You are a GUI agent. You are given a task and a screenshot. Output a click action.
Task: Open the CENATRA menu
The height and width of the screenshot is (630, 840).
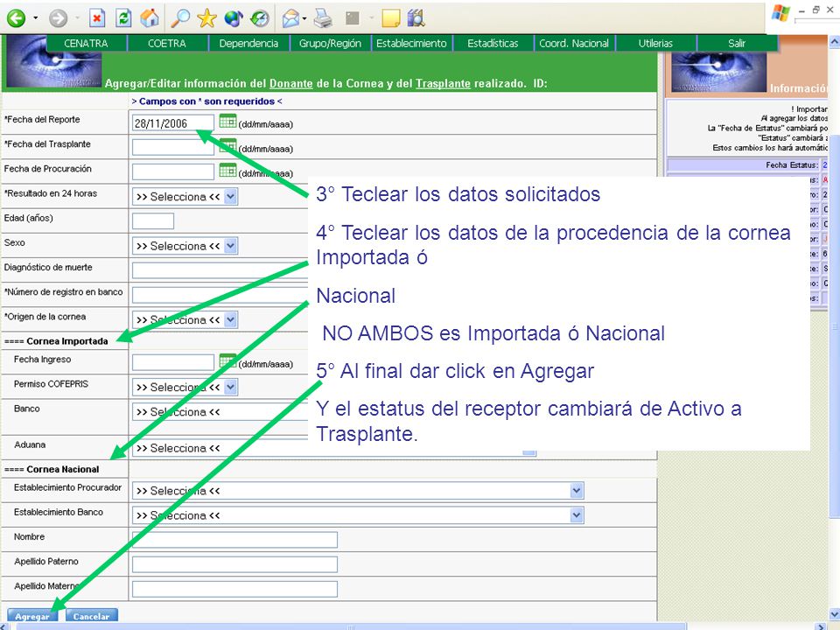point(87,44)
